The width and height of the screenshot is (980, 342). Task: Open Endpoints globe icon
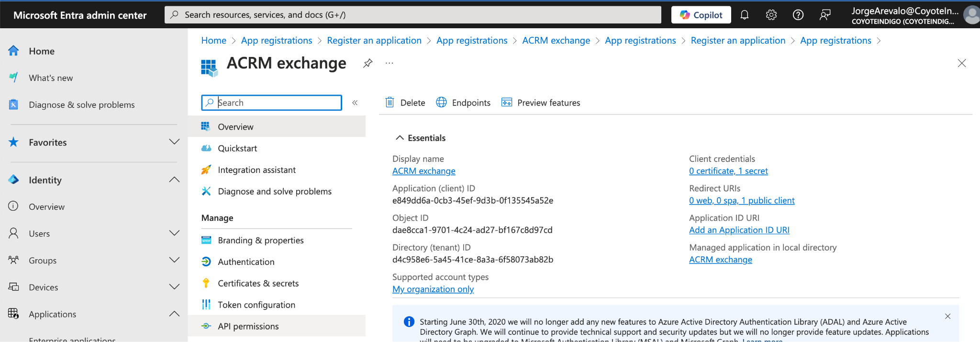click(441, 103)
